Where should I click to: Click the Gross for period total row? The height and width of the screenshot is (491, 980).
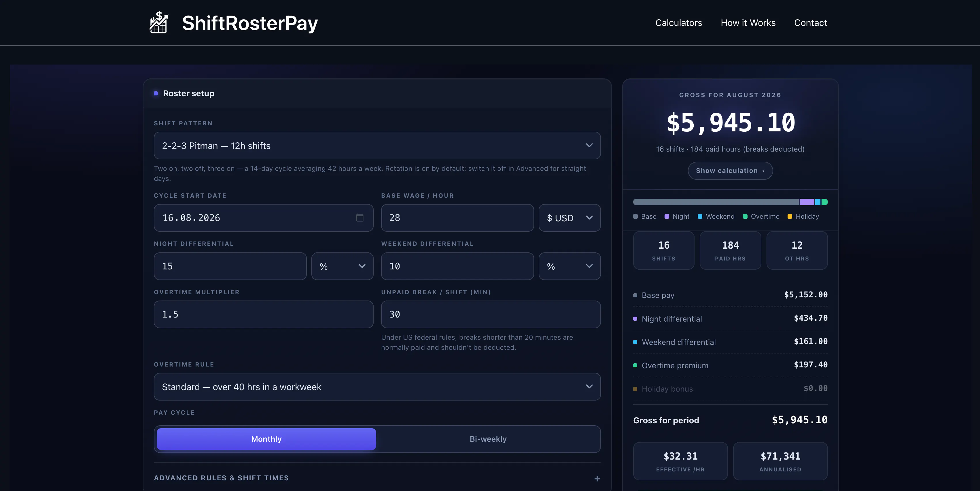730,420
